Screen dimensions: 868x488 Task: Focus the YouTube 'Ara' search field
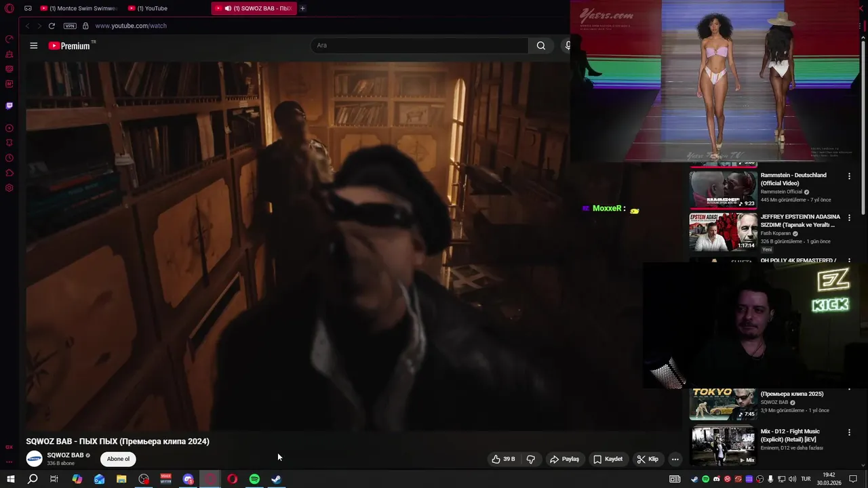pyautogui.click(x=419, y=45)
